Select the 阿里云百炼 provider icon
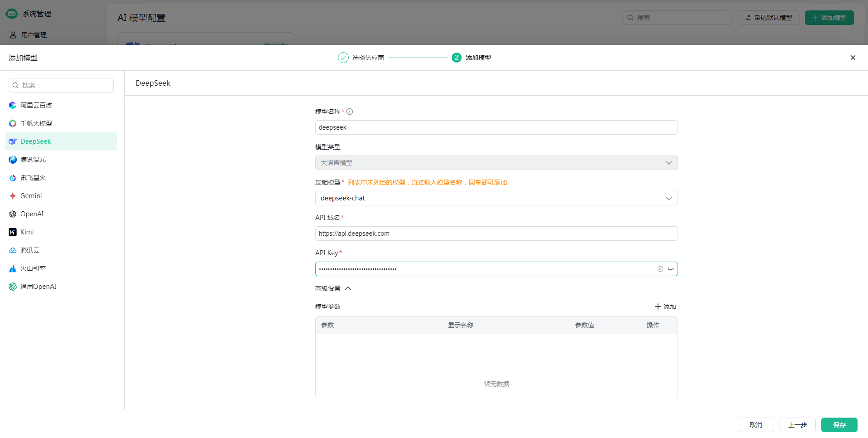Screen dimensions: 868x438 point(13,105)
